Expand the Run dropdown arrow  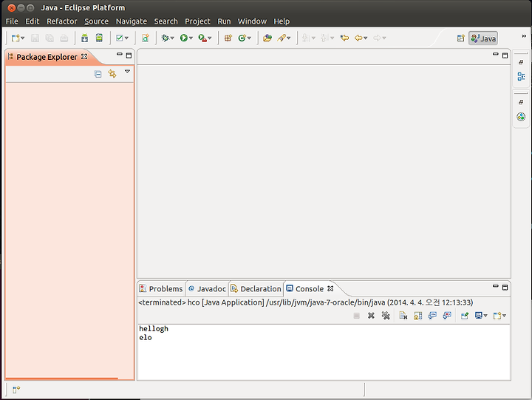191,38
